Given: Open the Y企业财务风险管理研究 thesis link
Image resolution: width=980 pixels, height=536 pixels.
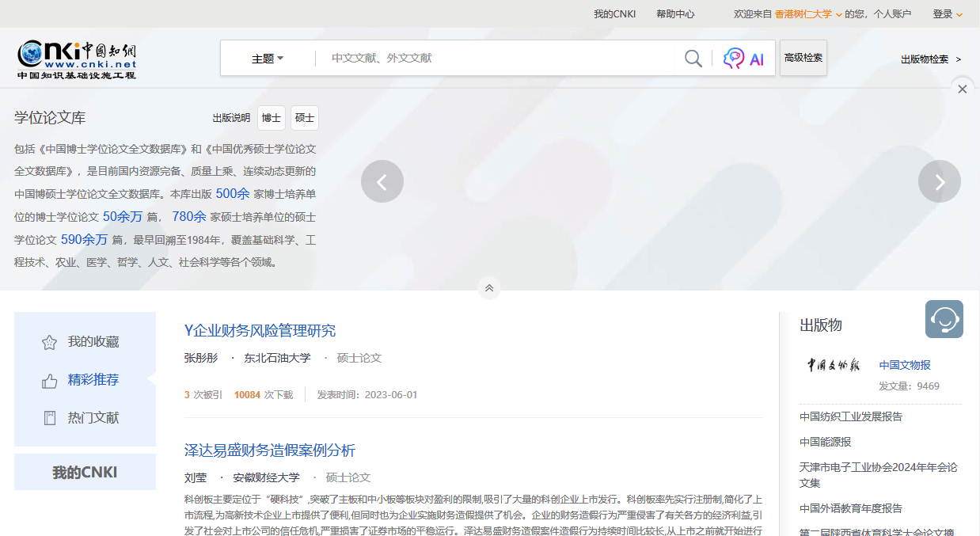Looking at the screenshot, I should 260,331.
